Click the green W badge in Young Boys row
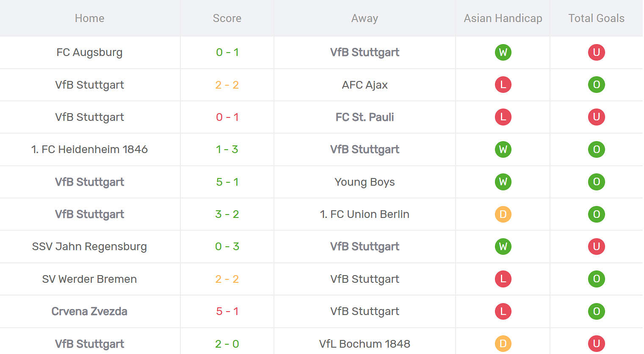Screen dimensions: 644x354 [x=503, y=181]
